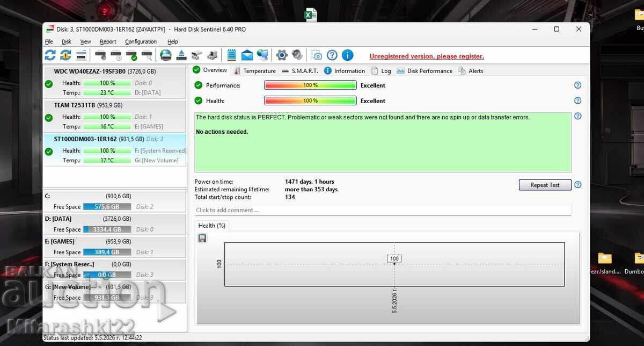Open settings via the gear toolbar icon

click(x=281, y=55)
